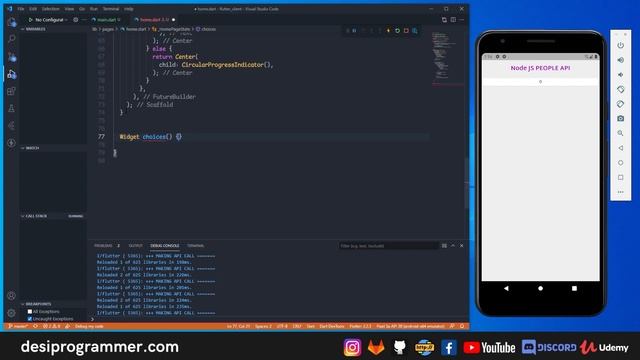This screenshot has width=640, height=360.
Task: Close the bottom panel
Action: pos(462,246)
